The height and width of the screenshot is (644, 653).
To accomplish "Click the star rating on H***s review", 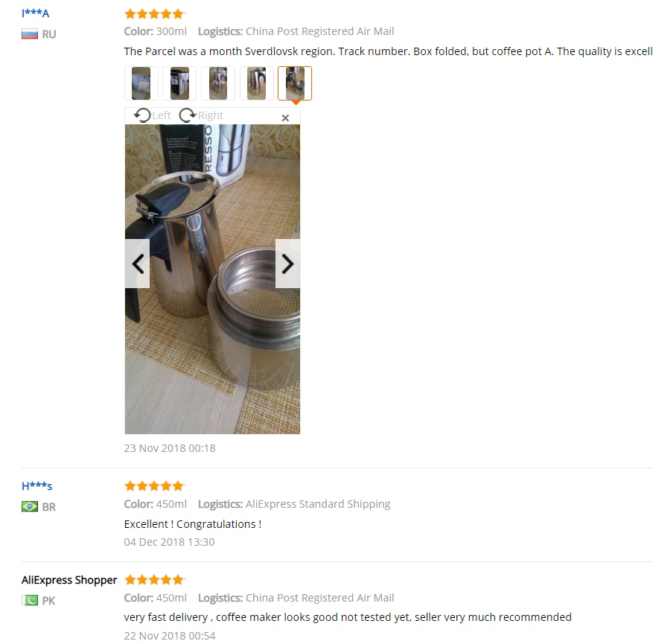I will (x=155, y=486).
